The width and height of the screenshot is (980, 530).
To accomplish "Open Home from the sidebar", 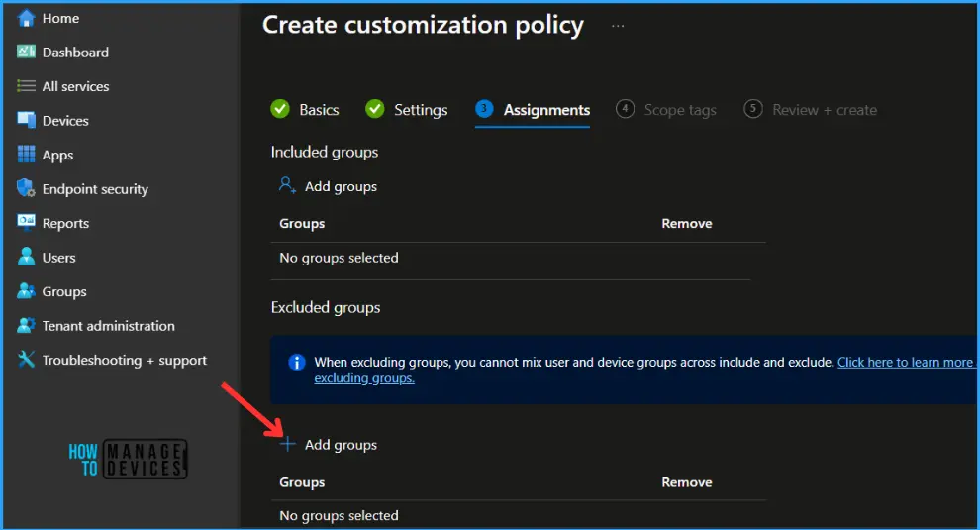I will click(x=60, y=18).
